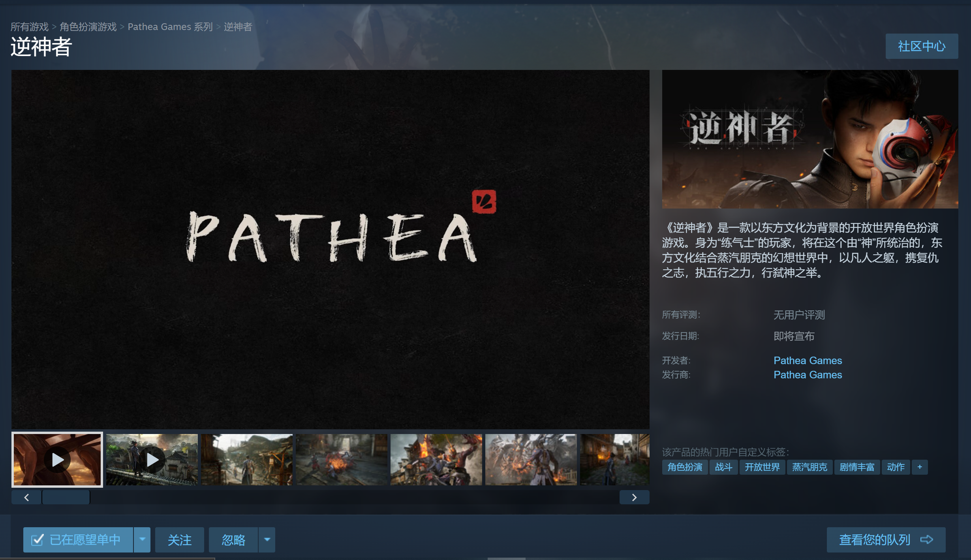Viewport: 971px width, 560px height.
Task: Toggle Follow for this game
Action: 179,539
